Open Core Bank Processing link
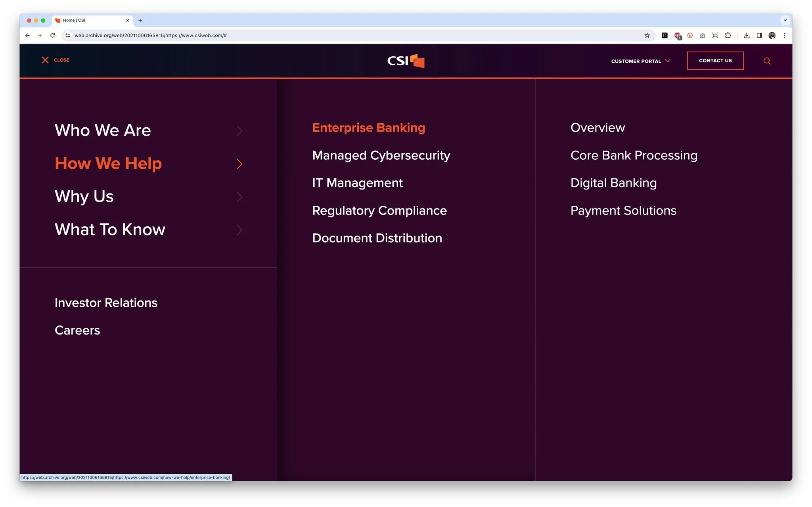This screenshot has height=507, width=812. tap(634, 155)
